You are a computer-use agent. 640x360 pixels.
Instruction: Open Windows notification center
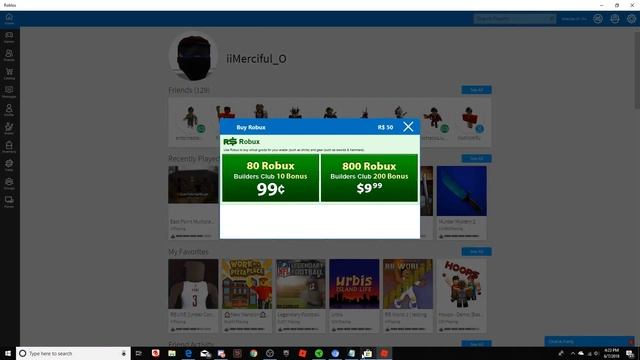(630, 353)
